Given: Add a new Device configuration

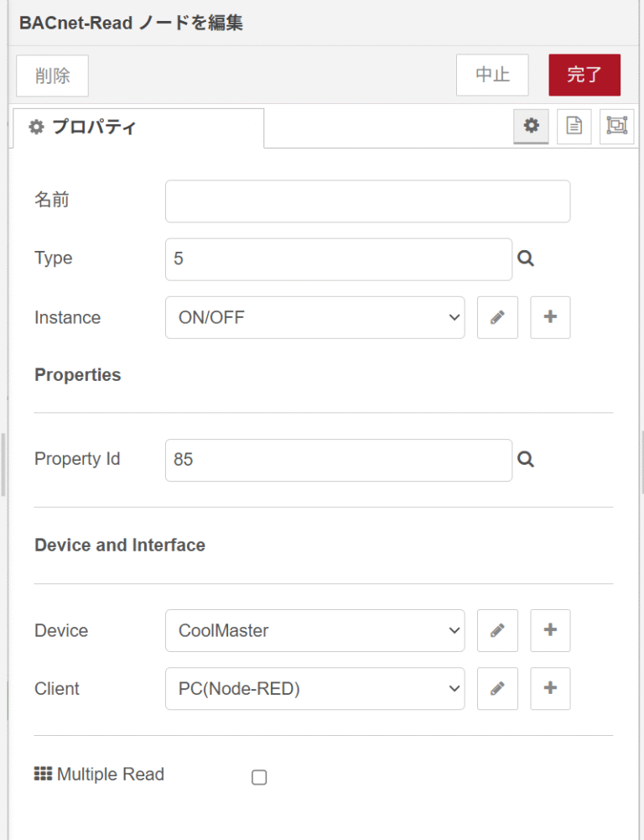Looking at the screenshot, I should [x=550, y=630].
